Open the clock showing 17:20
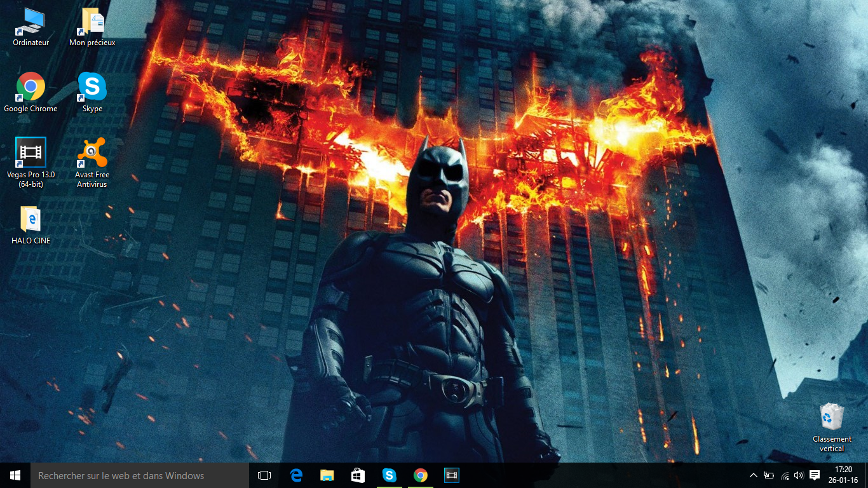The image size is (868, 488). pos(844,475)
